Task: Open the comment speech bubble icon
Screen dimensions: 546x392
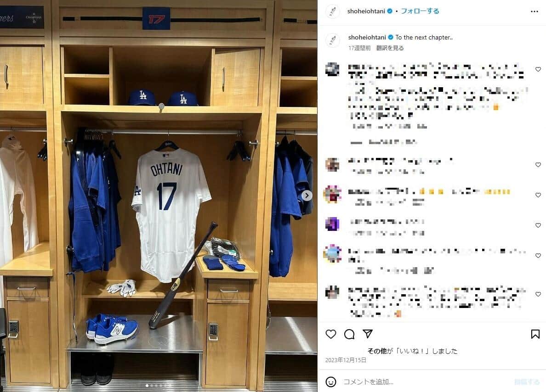Action: tap(349, 334)
